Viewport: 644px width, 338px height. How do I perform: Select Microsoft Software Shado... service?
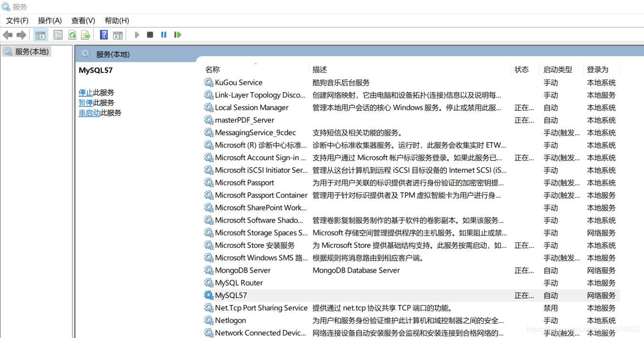pos(259,220)
